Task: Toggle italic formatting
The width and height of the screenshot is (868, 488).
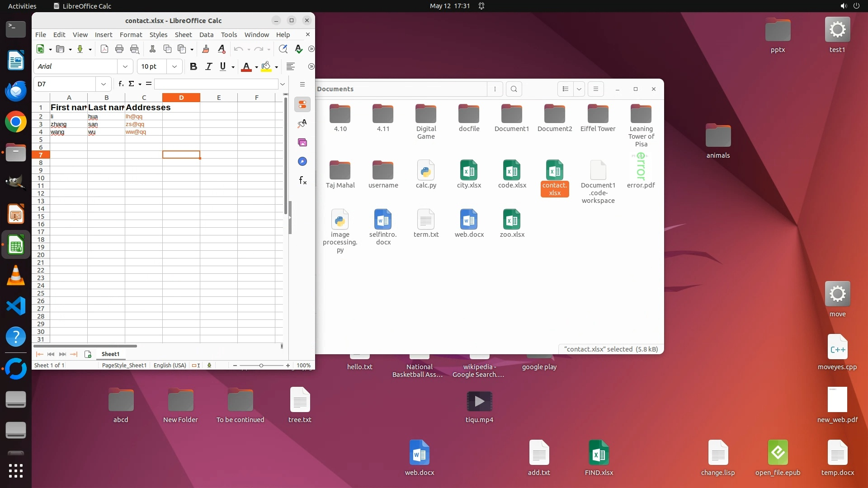Action: point(208,66)
